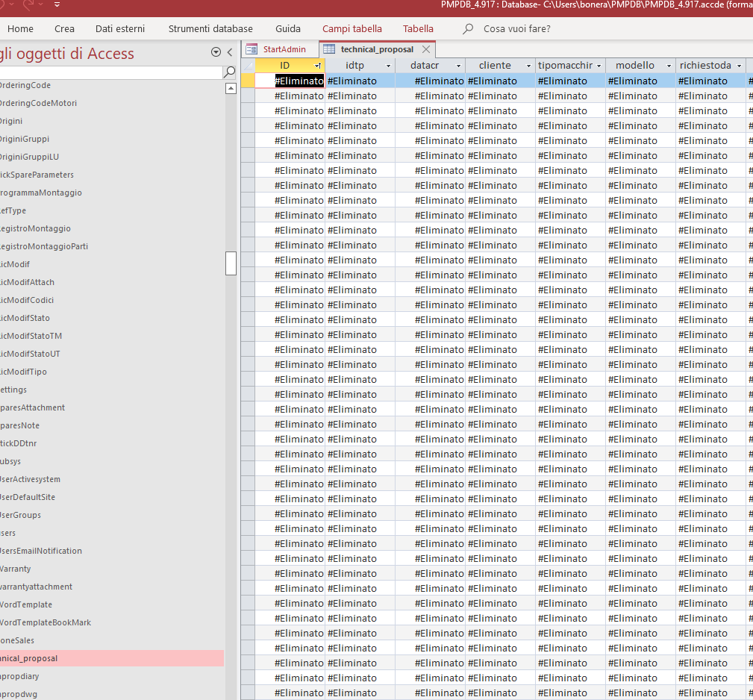Viewport: 753px width, 700px height.
Task: Select the modello column header
Action: [x=635, y=65]
